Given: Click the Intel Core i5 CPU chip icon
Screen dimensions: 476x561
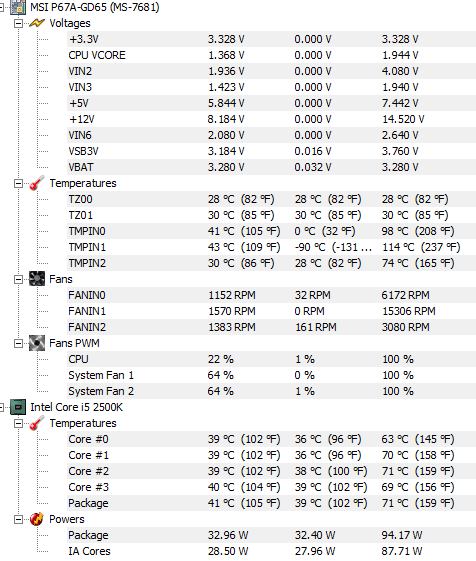Looking at the screenshot, I should coord(18,407).
